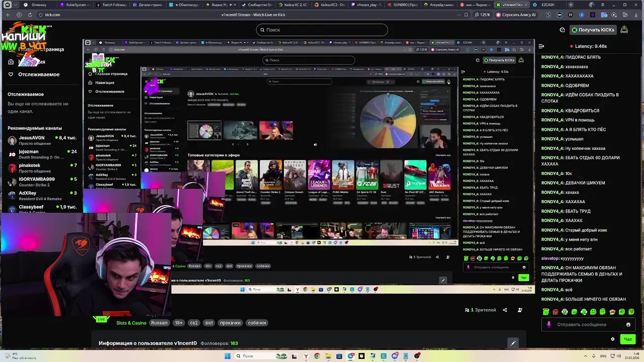Screen dimensions: 644x362
Task: Click the purple microphone icon in chat input
Action: click(549, 324)
